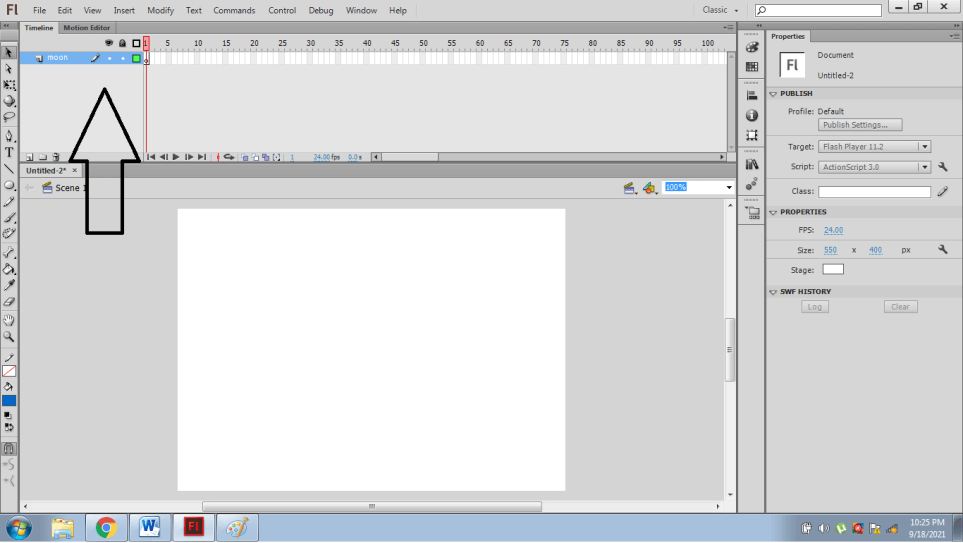Open the Library panel icon
The width and height of the screenshot is (963, 543).
click(x=752, y=164)
